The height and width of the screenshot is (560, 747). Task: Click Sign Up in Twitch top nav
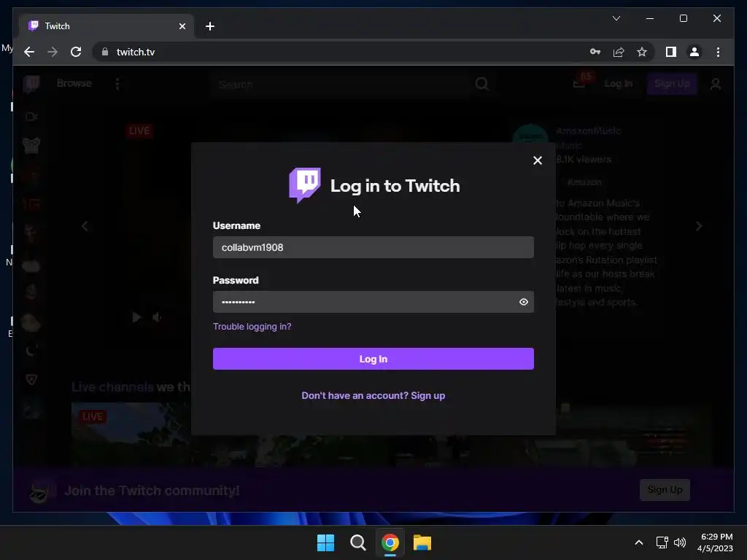672,84
